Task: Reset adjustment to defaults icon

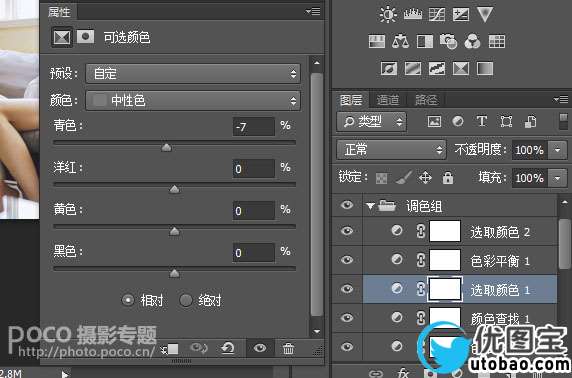Action: 228,348
